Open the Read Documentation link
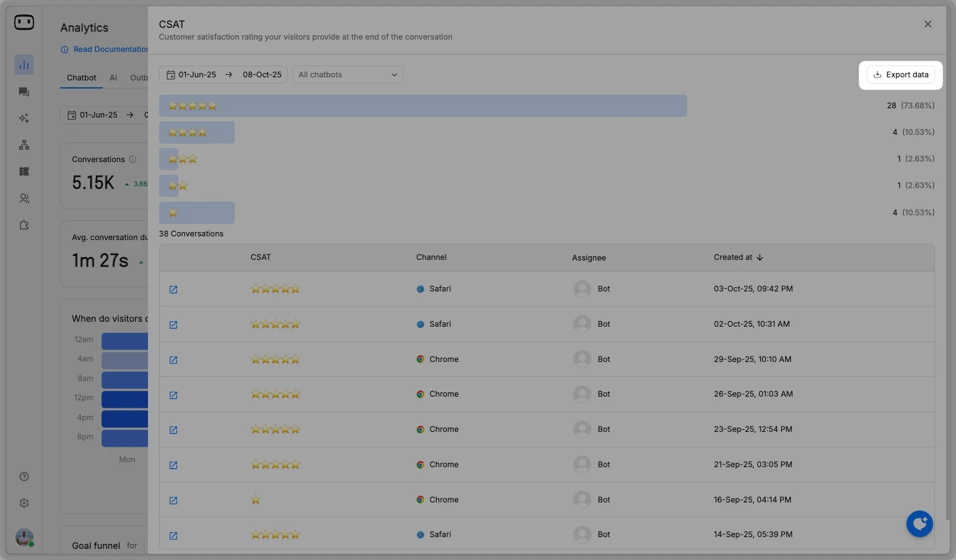 [110, 49]
